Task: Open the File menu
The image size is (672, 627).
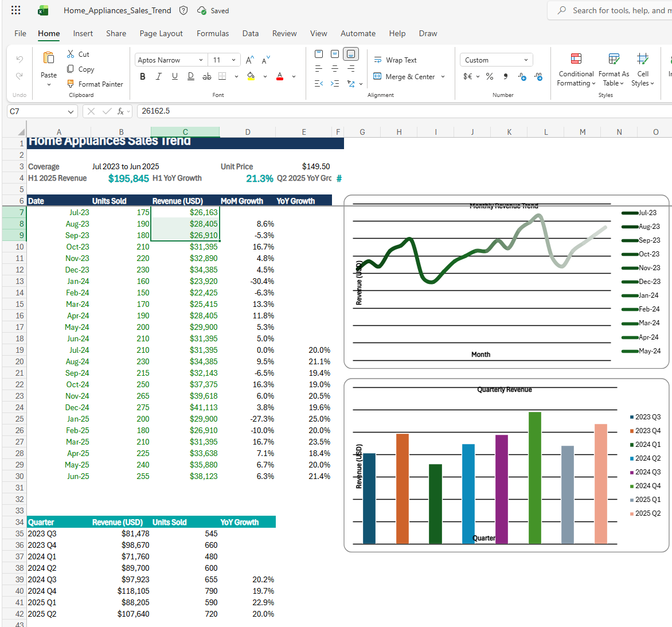Action: click(x=20, y=33)
